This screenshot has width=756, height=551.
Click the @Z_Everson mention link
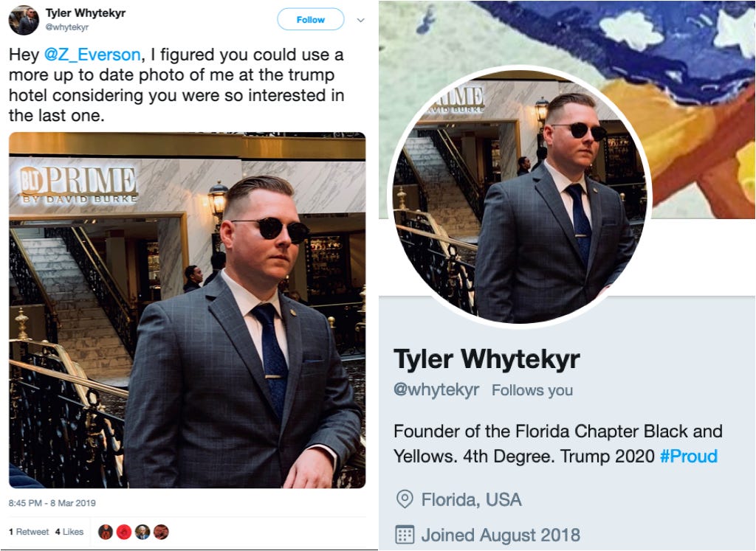coord(92,55)
